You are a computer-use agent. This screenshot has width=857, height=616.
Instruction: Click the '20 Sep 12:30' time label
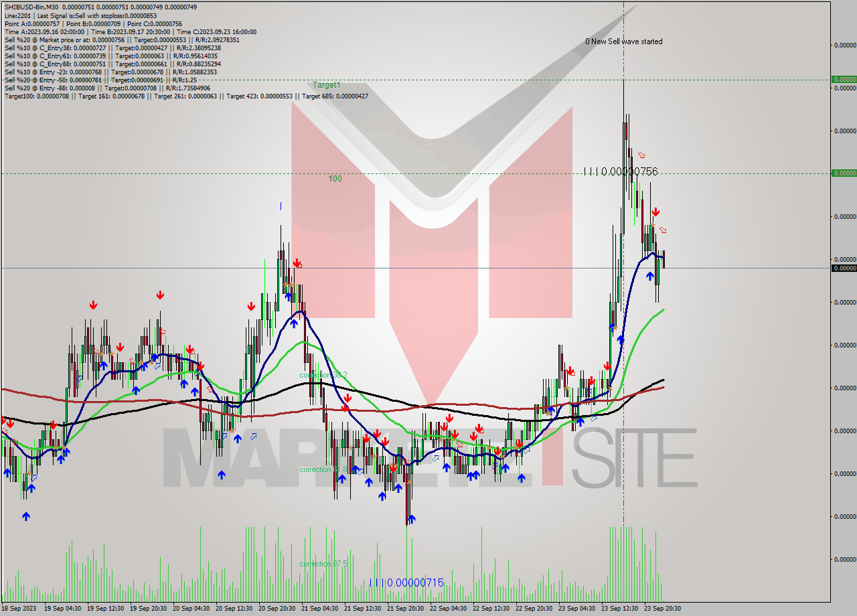point(234,609)
